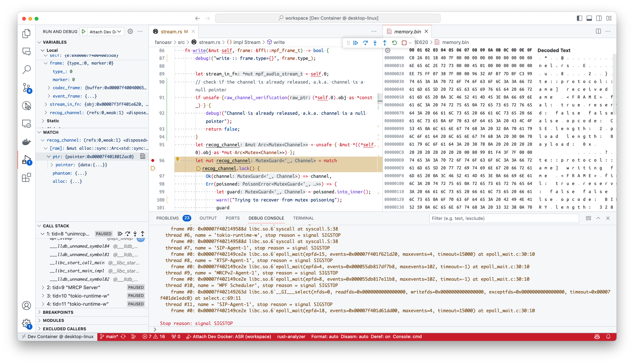Viewport: 634px width, 364px height.
Task: Expand the Static scope
Action: 43,121
